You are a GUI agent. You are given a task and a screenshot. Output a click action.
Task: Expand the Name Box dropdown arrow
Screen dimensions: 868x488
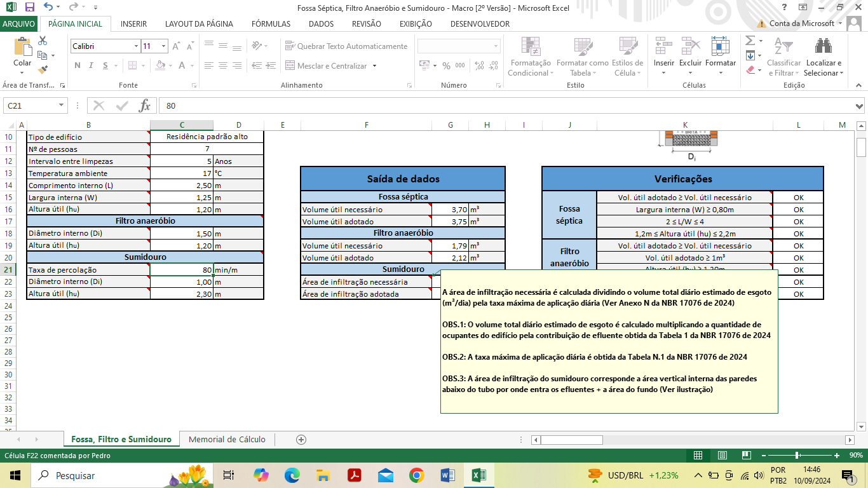(62, 105)
